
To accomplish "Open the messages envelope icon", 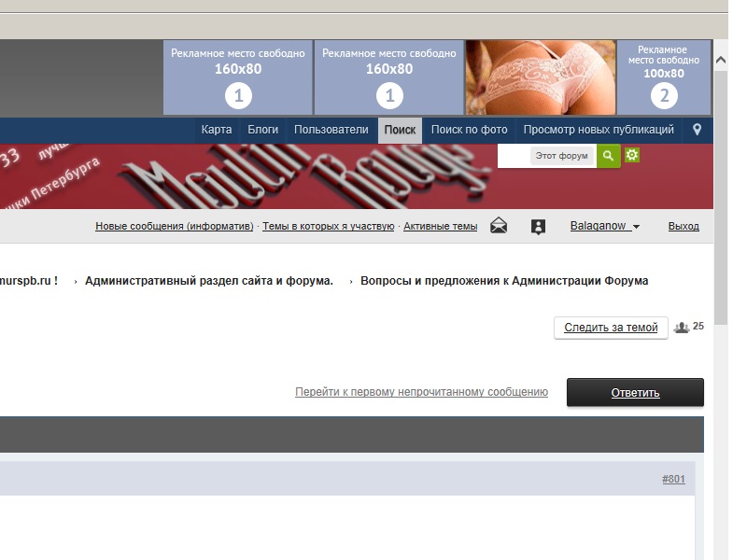I will tap(499, 226).
